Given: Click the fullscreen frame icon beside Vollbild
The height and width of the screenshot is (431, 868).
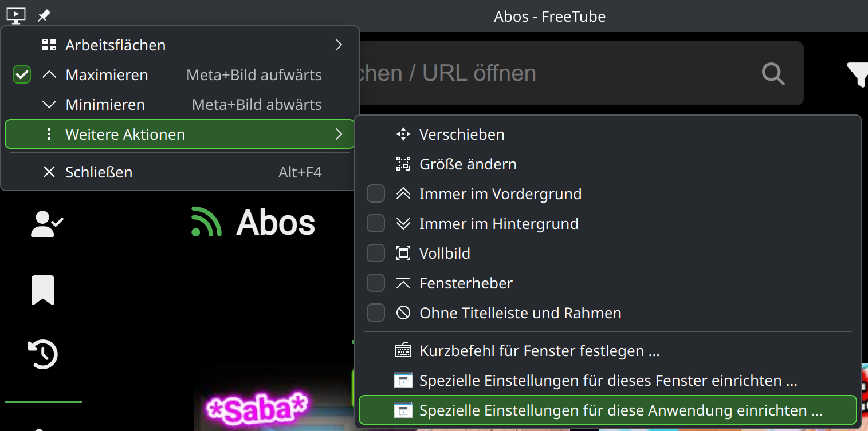Looking at the screenshot, I should tap(403, 254).
